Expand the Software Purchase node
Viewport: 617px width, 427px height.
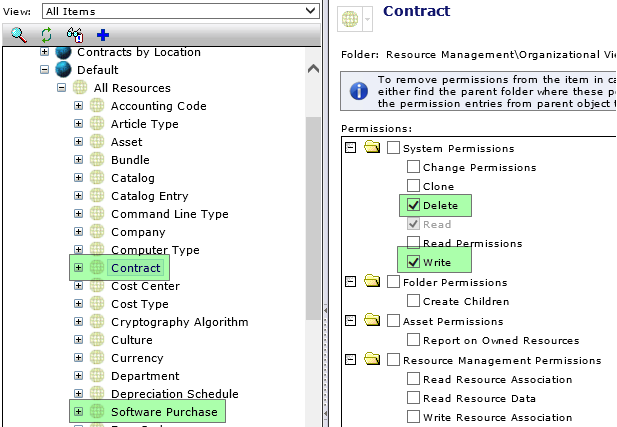(78, 412)
